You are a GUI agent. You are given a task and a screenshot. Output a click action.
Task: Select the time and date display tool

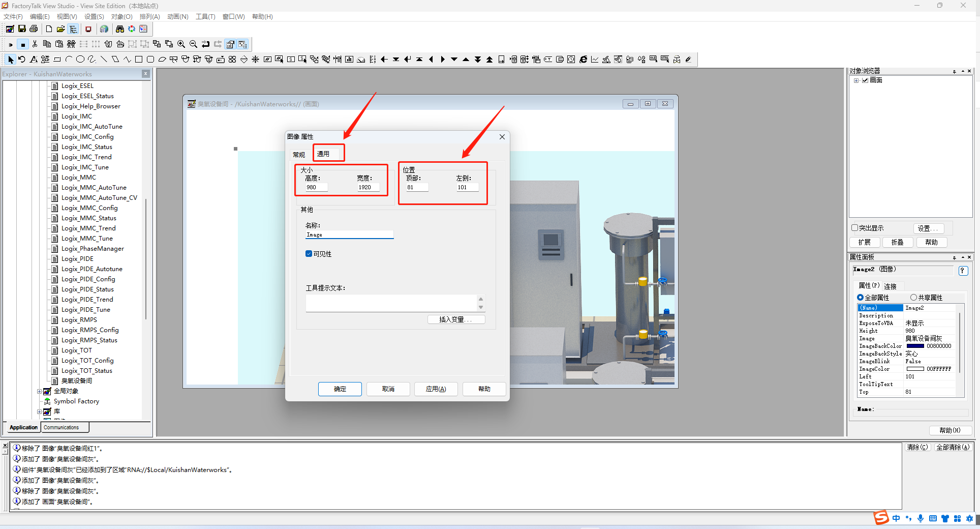[571, 60]
